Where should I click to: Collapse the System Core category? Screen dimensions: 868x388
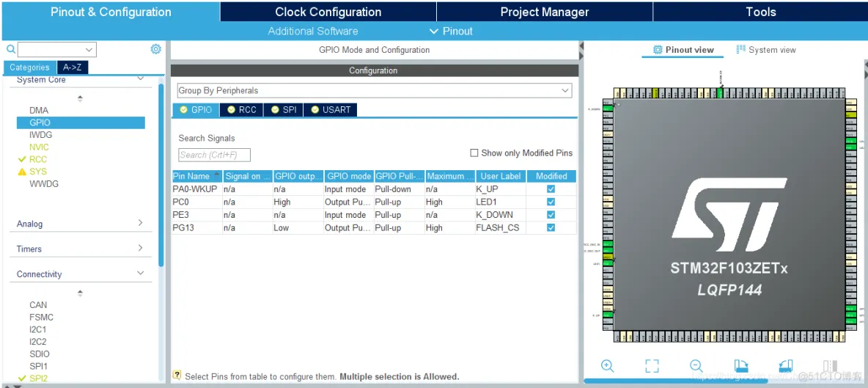point(141,79)
